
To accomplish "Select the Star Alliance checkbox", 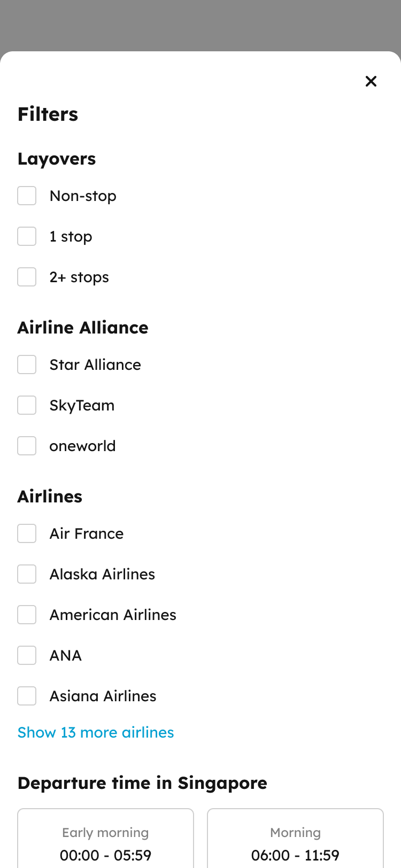I will tap(27, 365).
